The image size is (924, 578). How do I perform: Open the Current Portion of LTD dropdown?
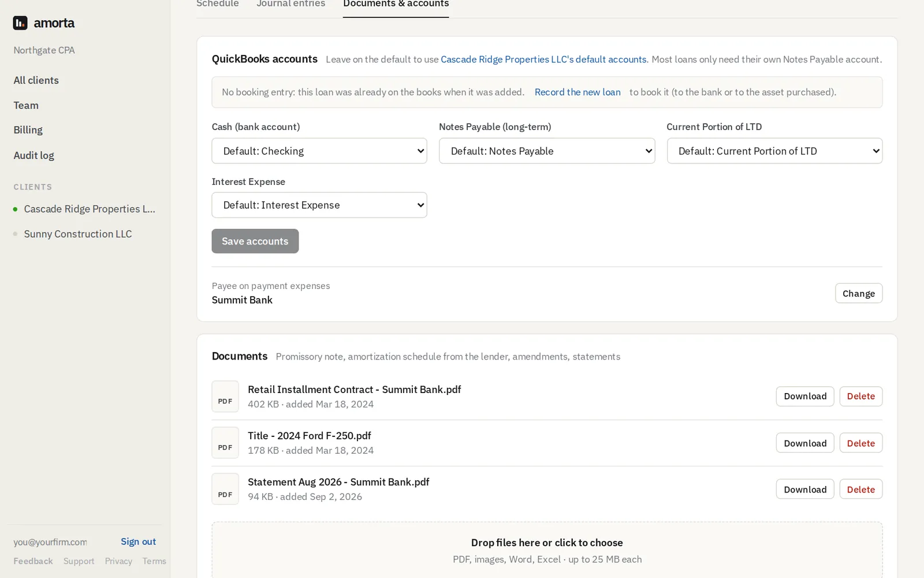pos(774,151)
